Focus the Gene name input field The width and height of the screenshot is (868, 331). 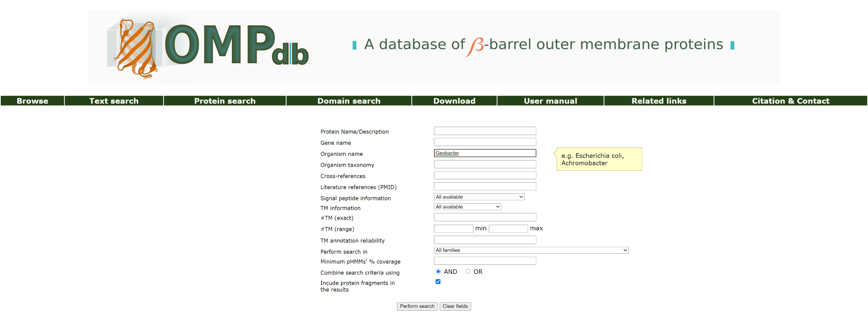[x=485, y=142]
